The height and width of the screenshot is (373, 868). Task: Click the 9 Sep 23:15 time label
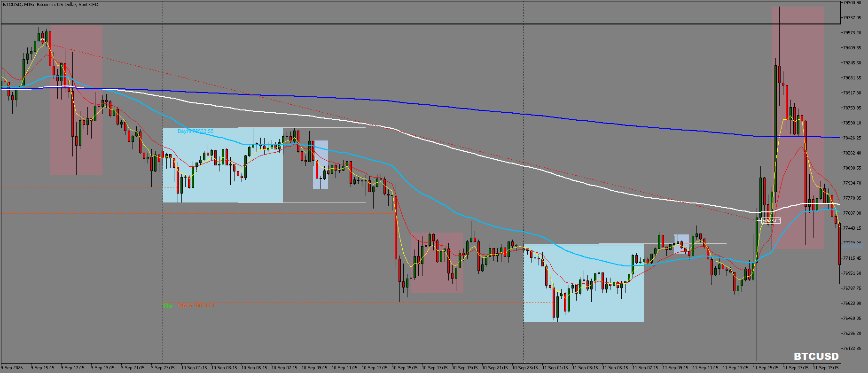tap(163, 368)
